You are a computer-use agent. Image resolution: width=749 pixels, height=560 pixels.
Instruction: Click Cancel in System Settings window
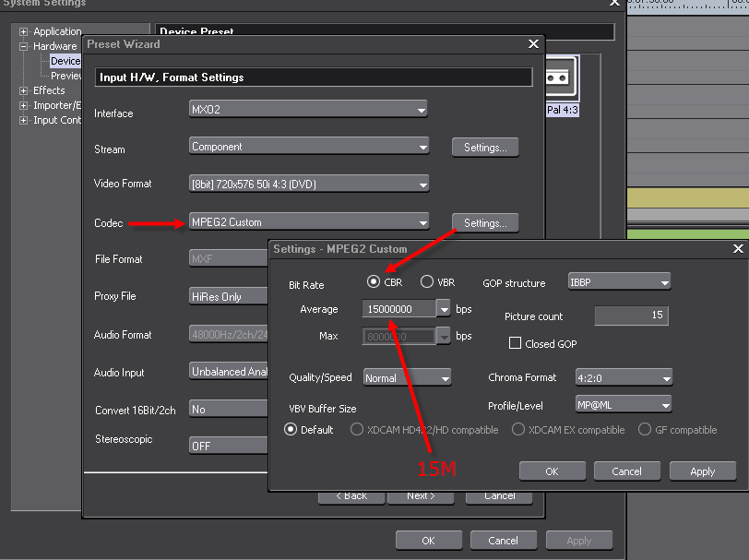point(503,541)
